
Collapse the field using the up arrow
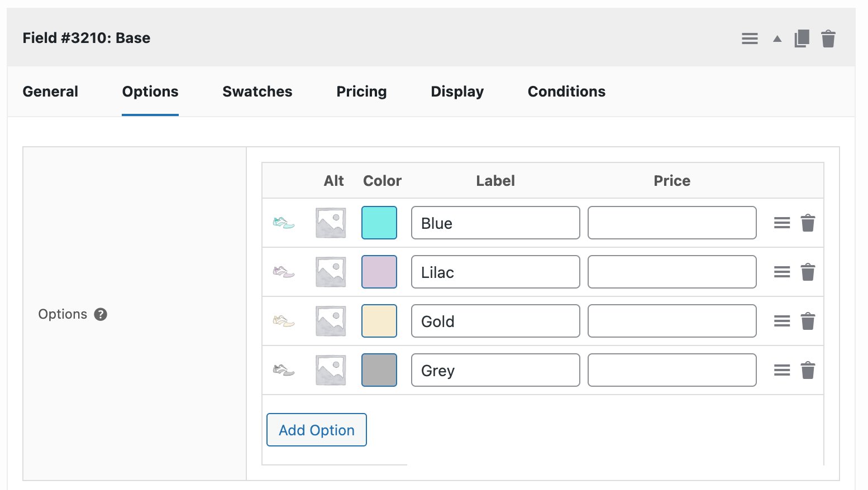pos(776,38)
